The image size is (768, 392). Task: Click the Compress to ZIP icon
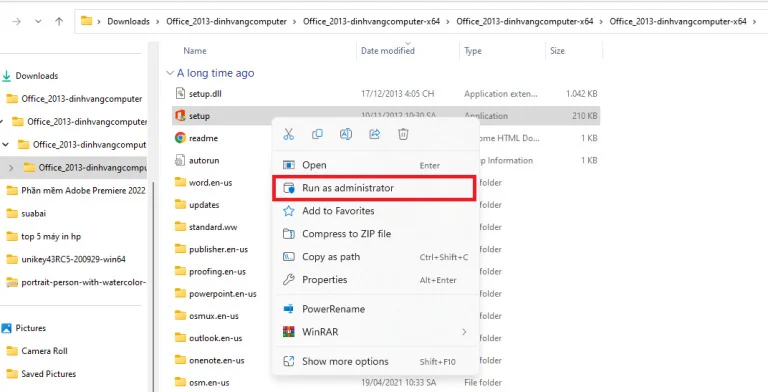[288, 234]
